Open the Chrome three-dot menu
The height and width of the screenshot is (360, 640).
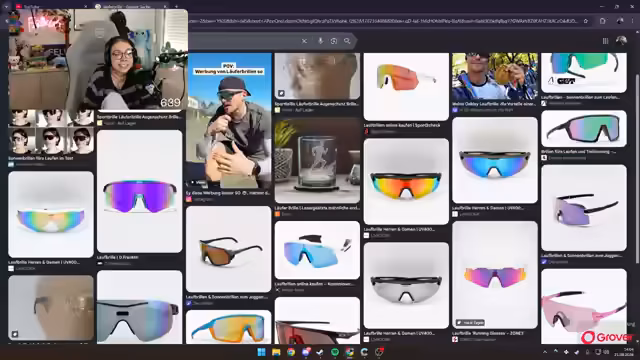pyautogui.click(x=633, y=21)
